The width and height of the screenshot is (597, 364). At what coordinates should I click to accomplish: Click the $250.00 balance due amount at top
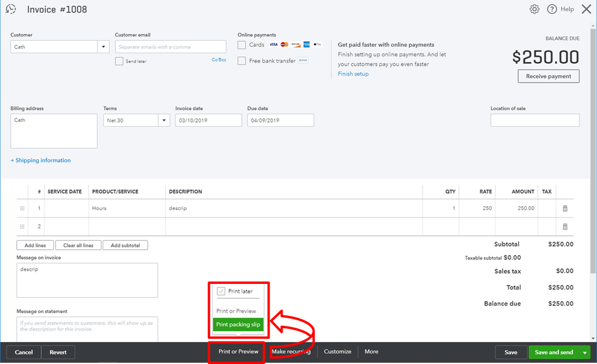pyautogui.click(x=546, y=57)
